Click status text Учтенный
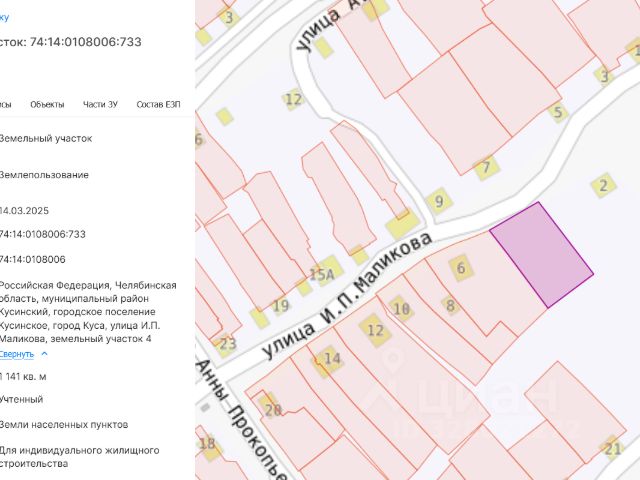The width and height of the screenshot is (640, 480). click(21, 399)
